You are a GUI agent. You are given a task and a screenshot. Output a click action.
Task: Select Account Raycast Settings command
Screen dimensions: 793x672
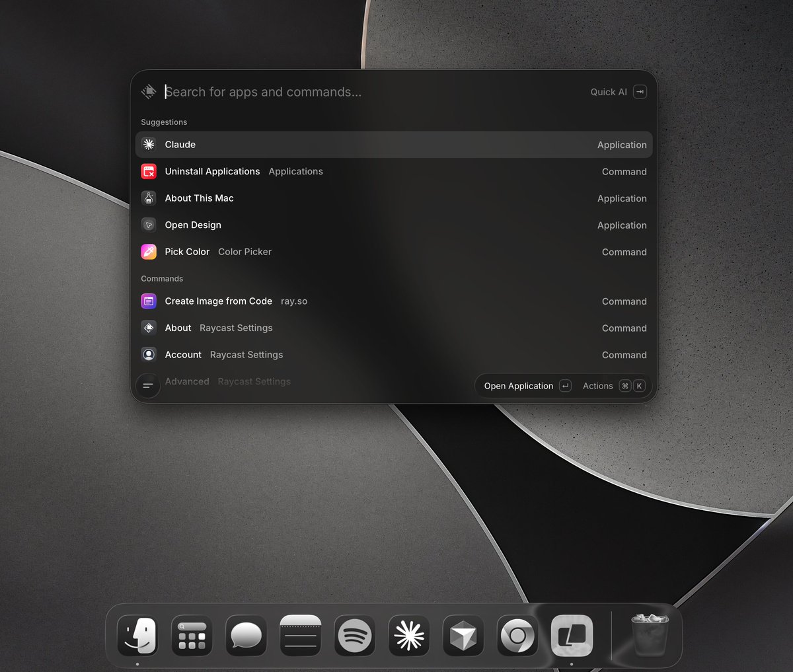394,355
